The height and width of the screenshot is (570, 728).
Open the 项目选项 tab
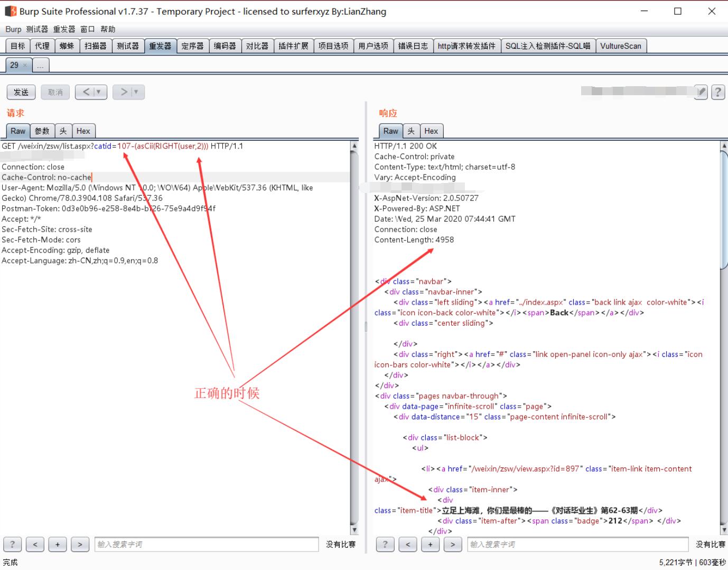[x=333, y=46]
